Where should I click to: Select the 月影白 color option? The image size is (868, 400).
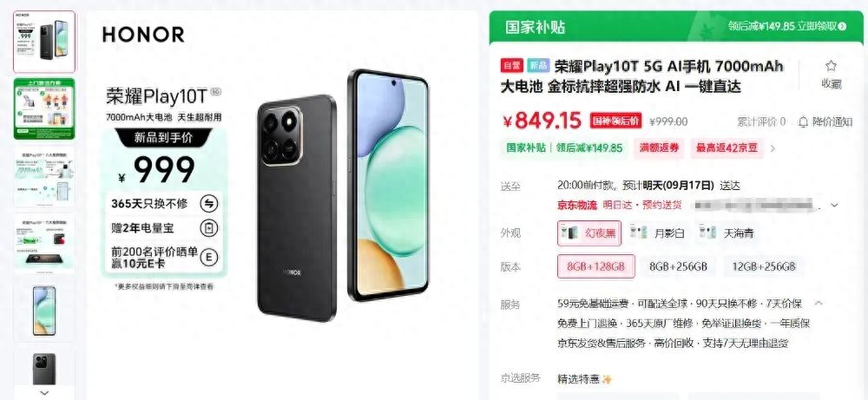click(x=658, y=233)
